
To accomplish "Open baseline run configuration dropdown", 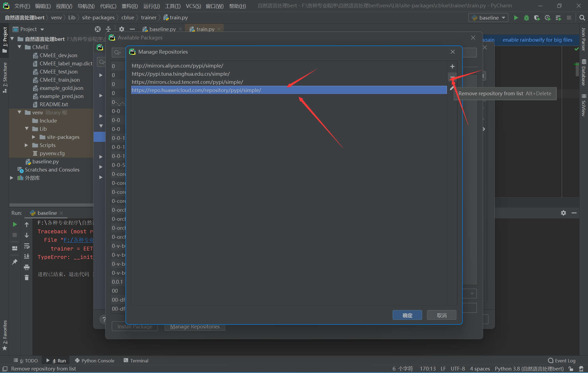I will point(488,18).
